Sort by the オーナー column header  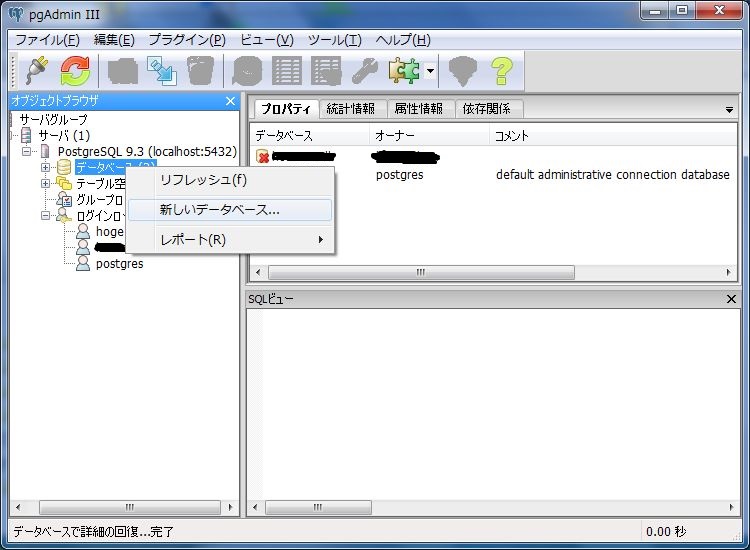click(x=430, y=136)
